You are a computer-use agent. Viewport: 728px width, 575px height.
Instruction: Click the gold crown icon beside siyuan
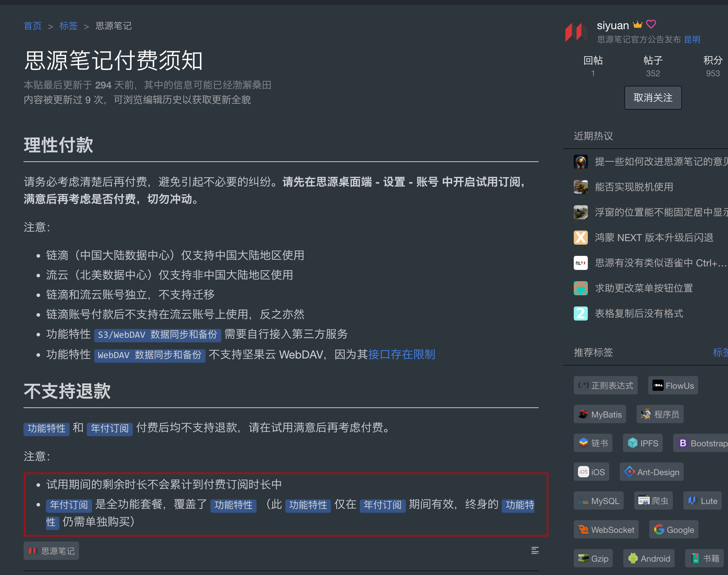(637, 25)
